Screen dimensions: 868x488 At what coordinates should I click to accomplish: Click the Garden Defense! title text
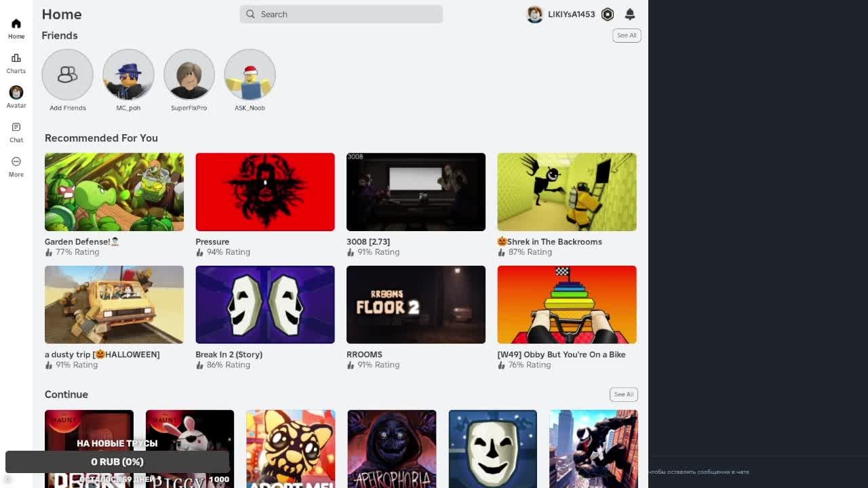[82, 242]
